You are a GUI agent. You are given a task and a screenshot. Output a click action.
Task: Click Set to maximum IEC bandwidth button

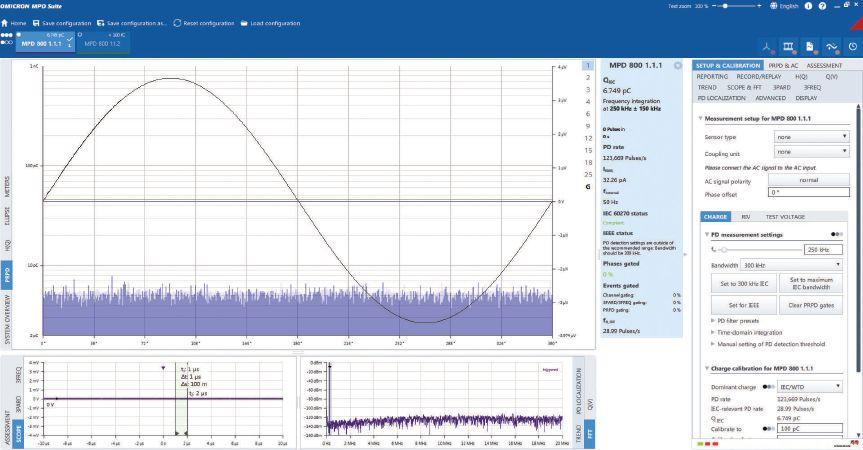[811, 284]
